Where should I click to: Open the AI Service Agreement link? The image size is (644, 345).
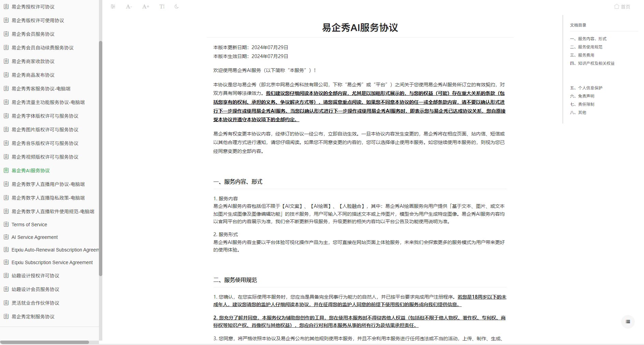[34, 237]
